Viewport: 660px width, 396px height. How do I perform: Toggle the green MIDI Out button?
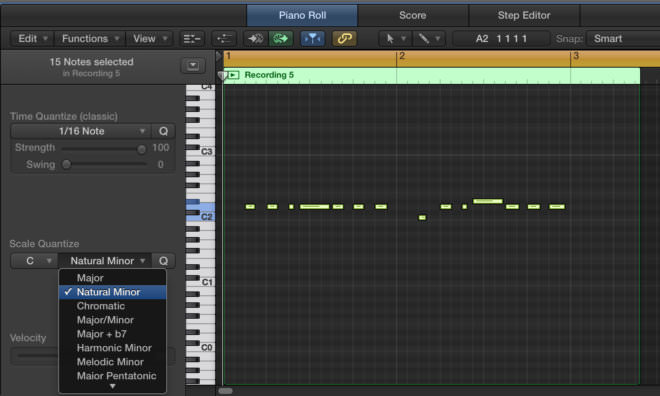[x=280, y=39]
